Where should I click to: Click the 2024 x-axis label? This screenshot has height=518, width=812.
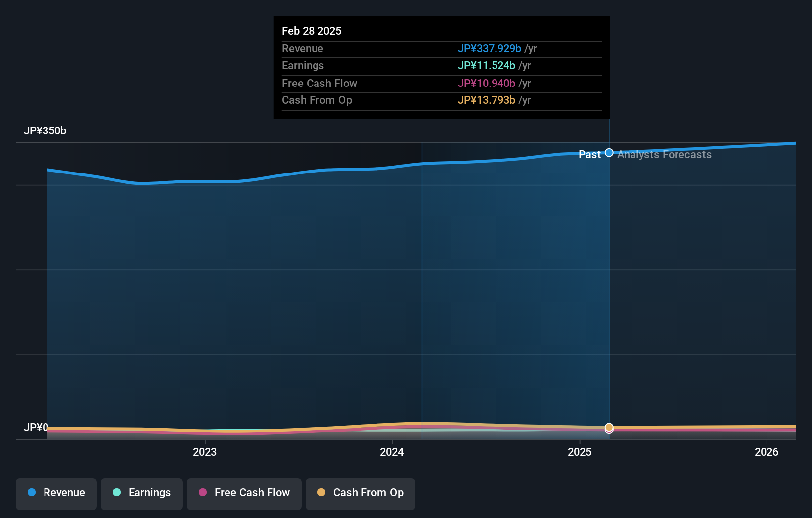[x=392, y=452]
